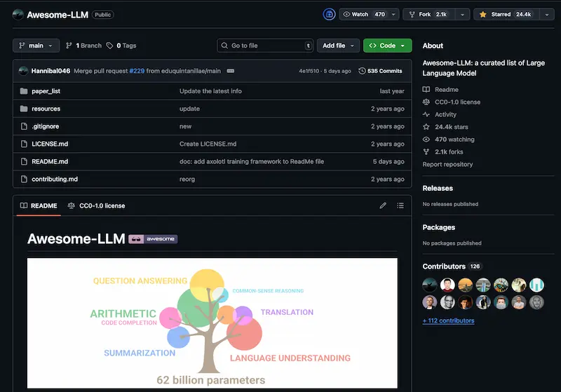Open the Packages section heading
561x392 pixels.
tap(439, 227)
